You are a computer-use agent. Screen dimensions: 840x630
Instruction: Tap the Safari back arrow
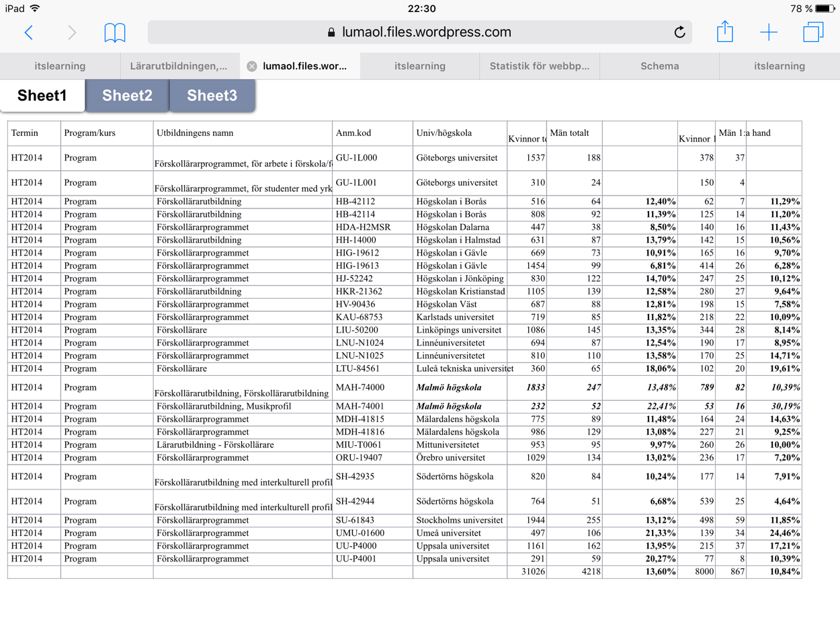28,32
